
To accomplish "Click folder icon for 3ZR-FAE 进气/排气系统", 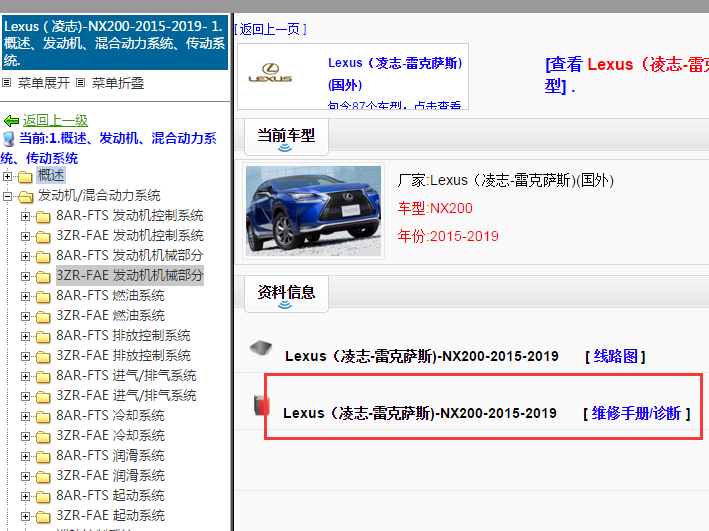I will tap(43, 397).
